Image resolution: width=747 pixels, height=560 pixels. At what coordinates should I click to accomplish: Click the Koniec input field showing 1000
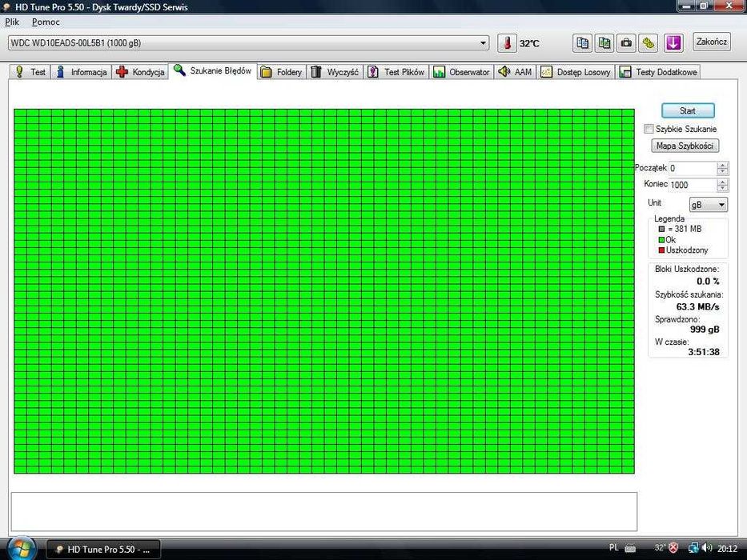coord(693,185)
